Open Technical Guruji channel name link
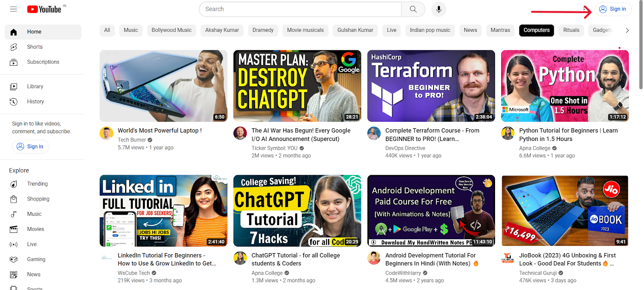The width and height of the screenshot is (644, 290). click(538, 273)
